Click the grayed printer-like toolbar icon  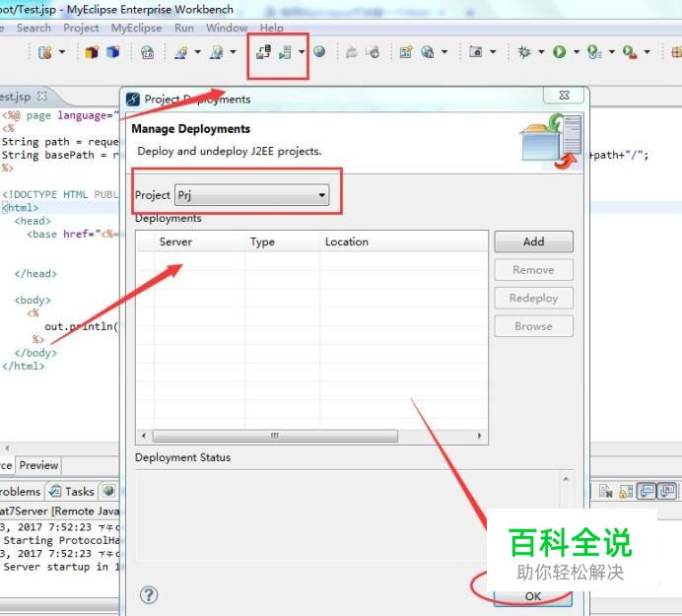tap(352, 52)
